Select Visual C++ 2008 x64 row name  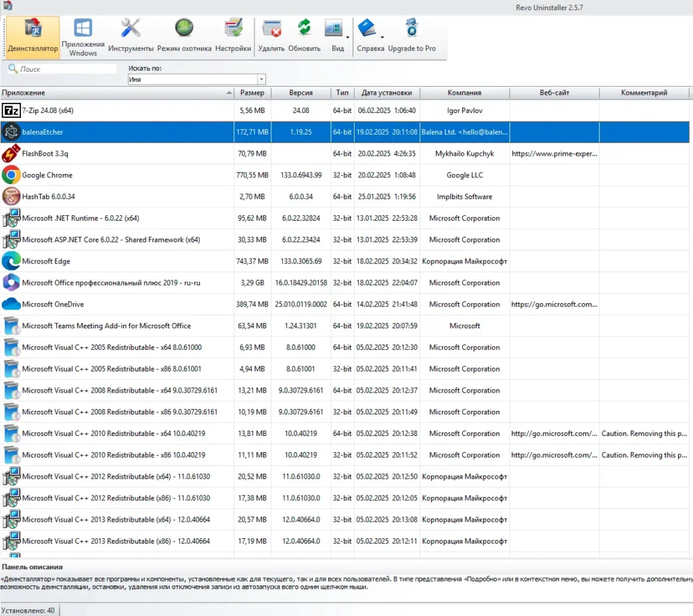120,391
